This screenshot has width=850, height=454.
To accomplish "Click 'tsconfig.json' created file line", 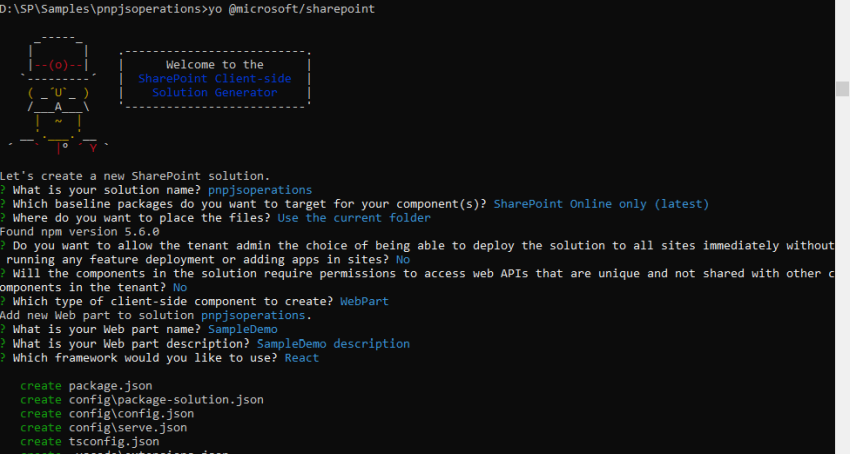I will pyautogui.click(x=114, y=442).
